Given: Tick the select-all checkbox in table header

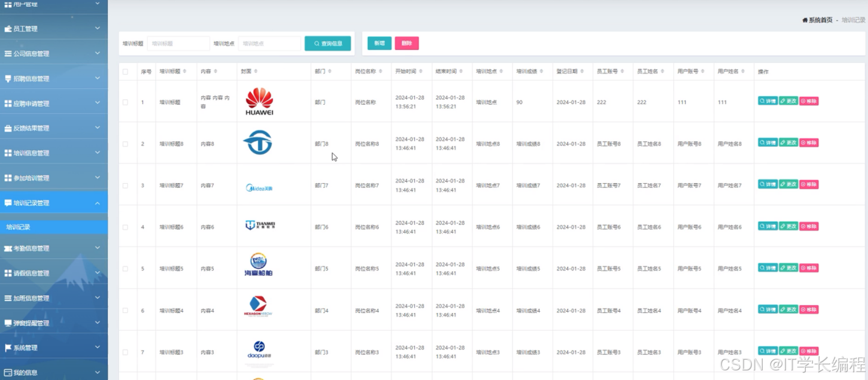Looking at the screenshot, I should pos(125,72).
